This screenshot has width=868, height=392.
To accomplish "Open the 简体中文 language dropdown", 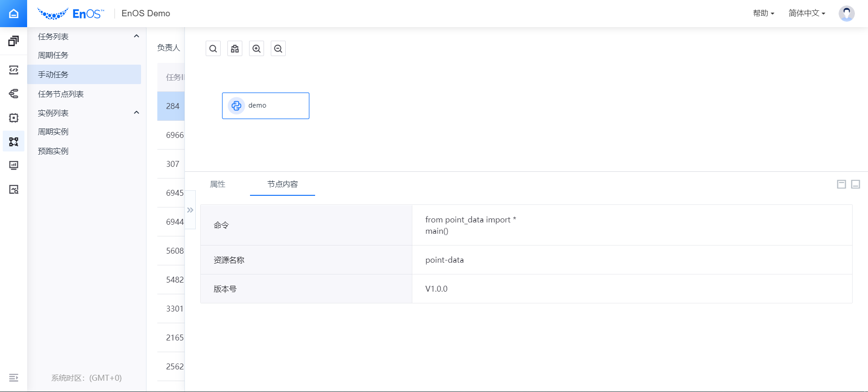I will click(807, 14).
